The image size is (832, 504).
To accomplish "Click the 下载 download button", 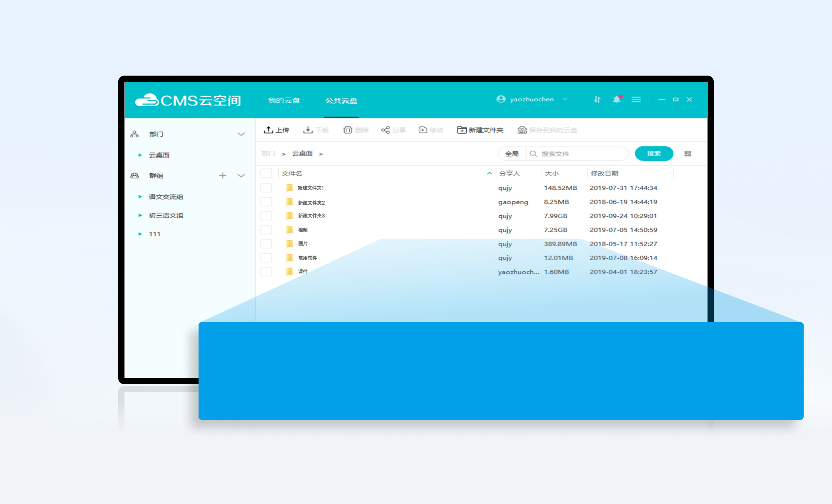I will point(316,130).
